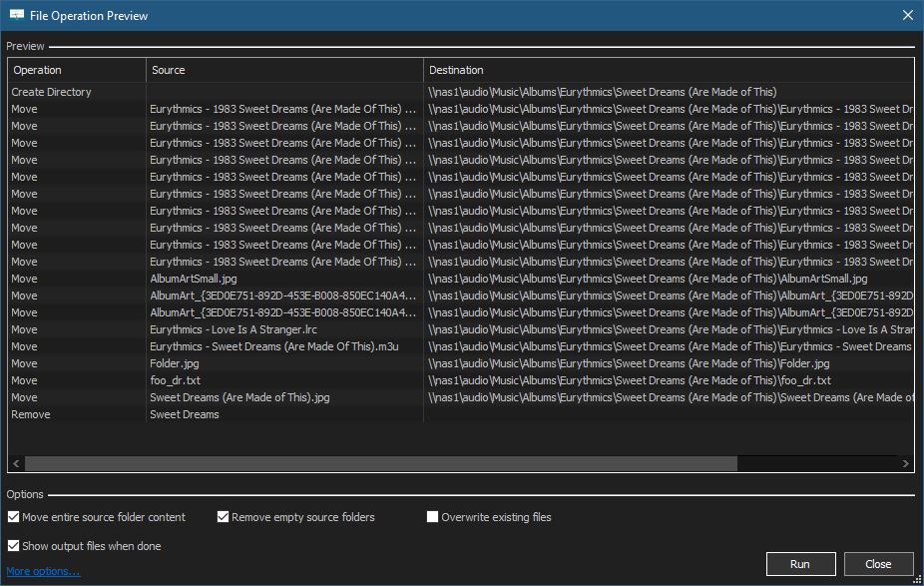Disable Show output files when done
The height and width of the screenshot is (586, 924).
tap(14, 546)
